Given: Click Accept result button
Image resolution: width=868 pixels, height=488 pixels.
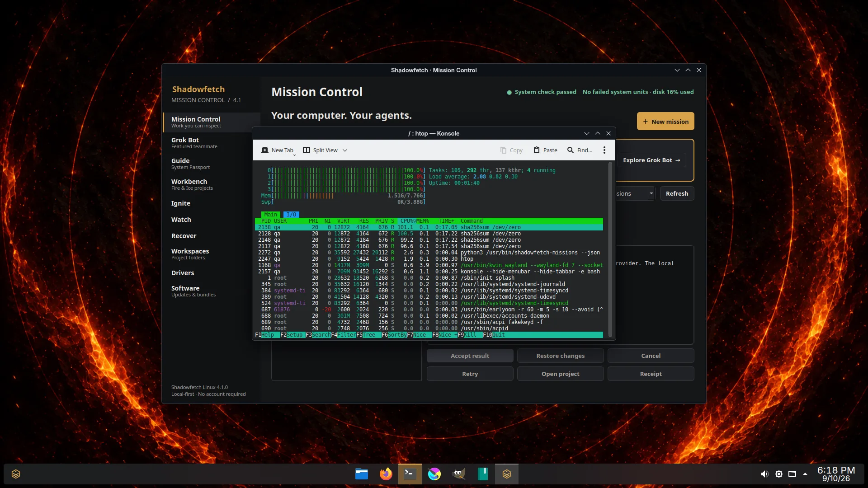Looking at the screenshot, I should pos(470,356).
